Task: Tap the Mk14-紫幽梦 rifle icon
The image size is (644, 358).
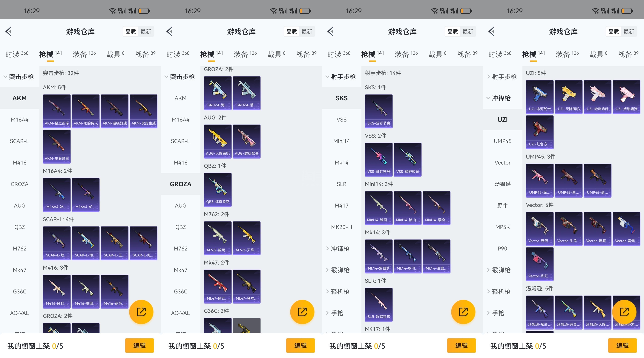Action: click(379, 257)
